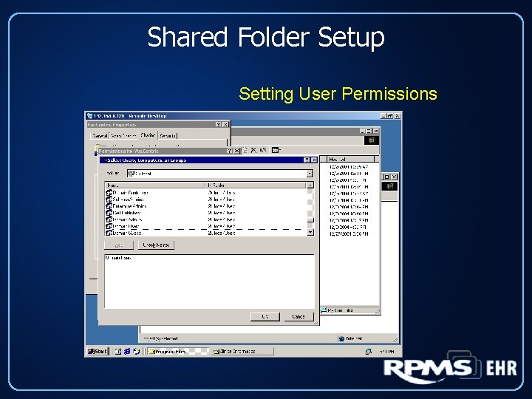Launch Outlook Express from quick launch

point(137,352)
